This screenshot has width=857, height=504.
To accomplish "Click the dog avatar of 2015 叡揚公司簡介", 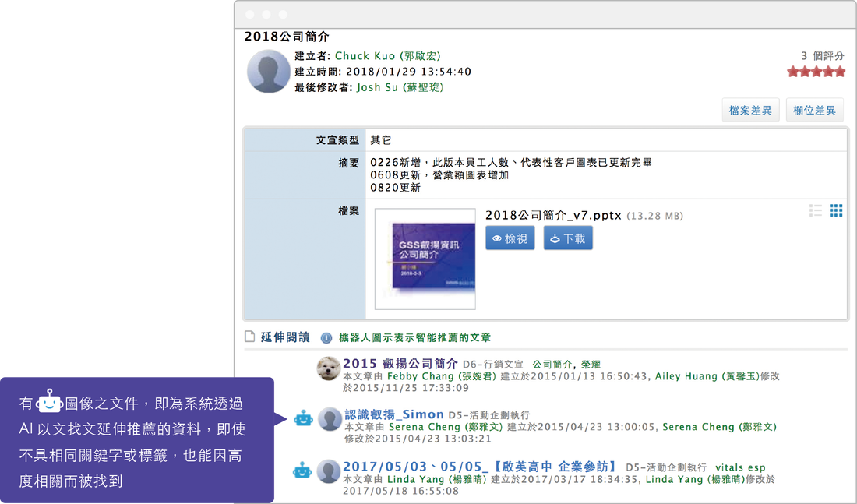I will point(329,368).
